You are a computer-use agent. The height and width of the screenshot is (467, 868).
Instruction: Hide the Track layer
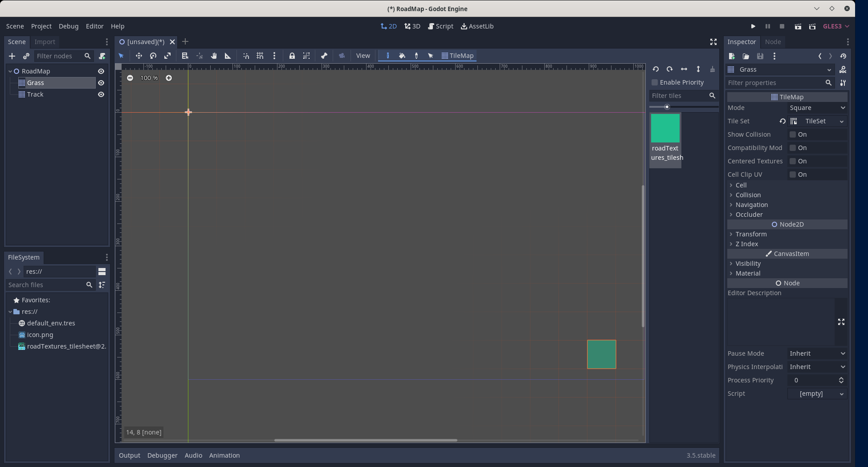(x=101, y=94)
